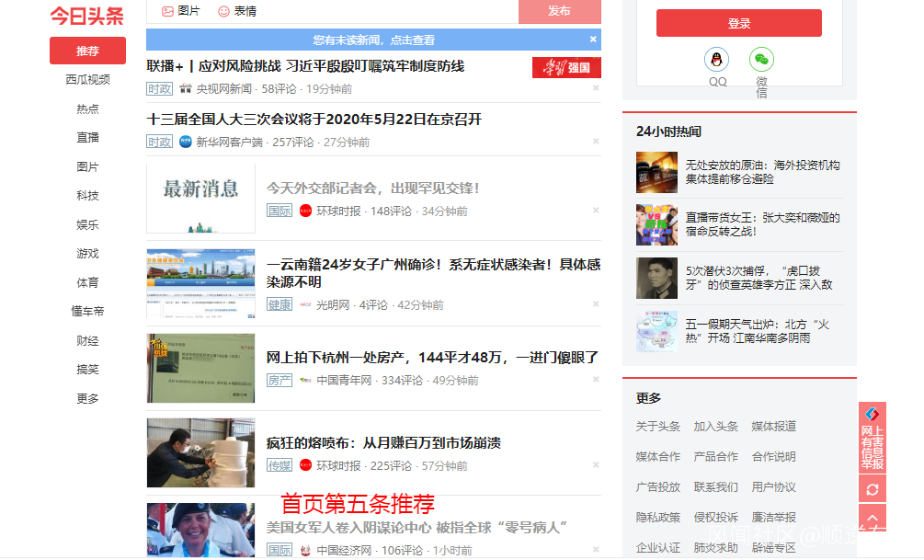This screenshot has height=560, width=924.
Task: Dismiss the 熔喷布 article
Action: (x=596, y=464)
